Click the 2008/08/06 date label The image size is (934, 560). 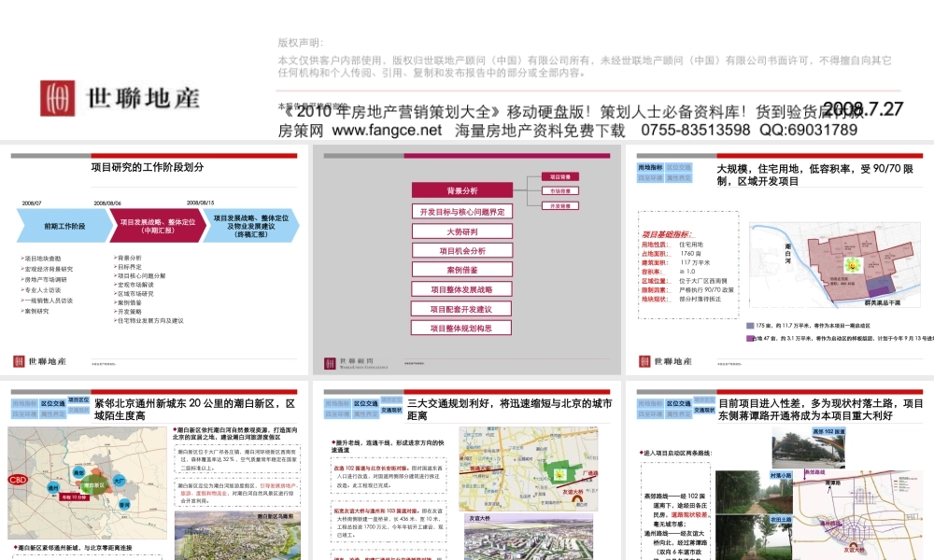point(107,203)
